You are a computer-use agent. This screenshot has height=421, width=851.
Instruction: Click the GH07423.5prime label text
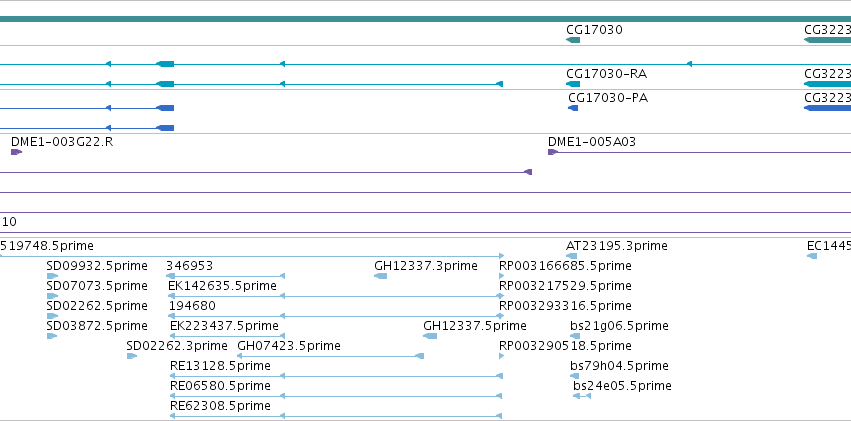click(x=289, y=346)
